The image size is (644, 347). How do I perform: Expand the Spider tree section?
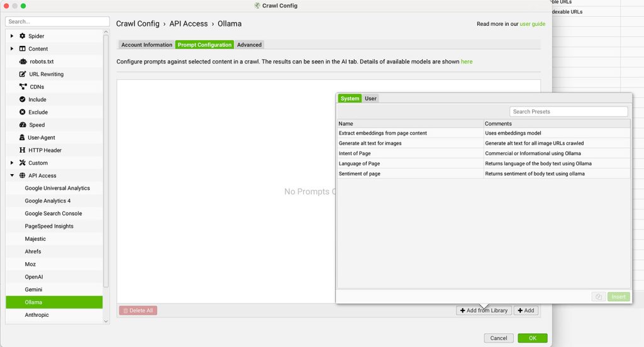pos(12,36)
